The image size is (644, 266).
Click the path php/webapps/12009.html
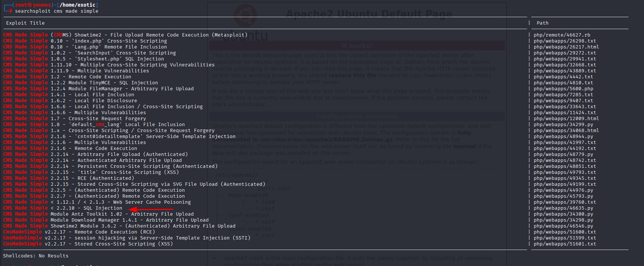pyautogui.click(x=566, y=119)
